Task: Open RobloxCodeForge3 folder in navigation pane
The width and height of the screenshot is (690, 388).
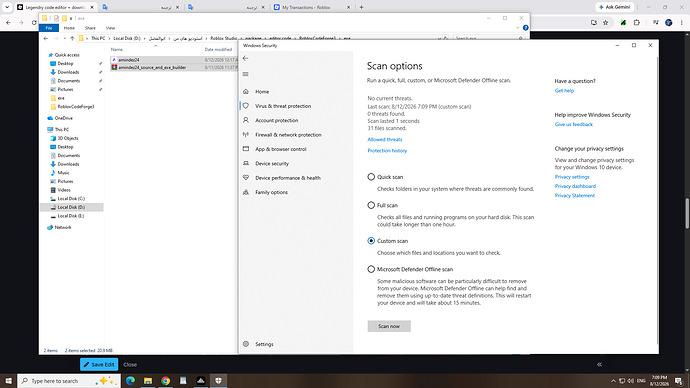Action: 76,106
